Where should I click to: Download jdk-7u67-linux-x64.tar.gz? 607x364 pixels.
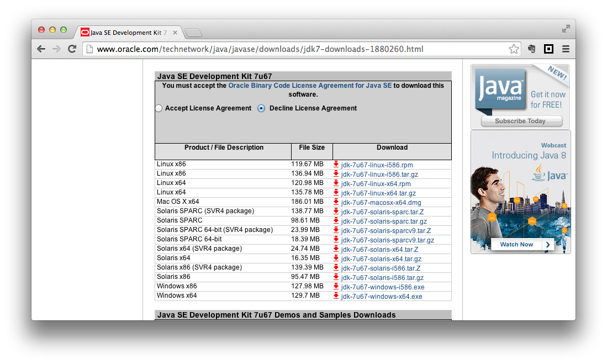(378, 193)
